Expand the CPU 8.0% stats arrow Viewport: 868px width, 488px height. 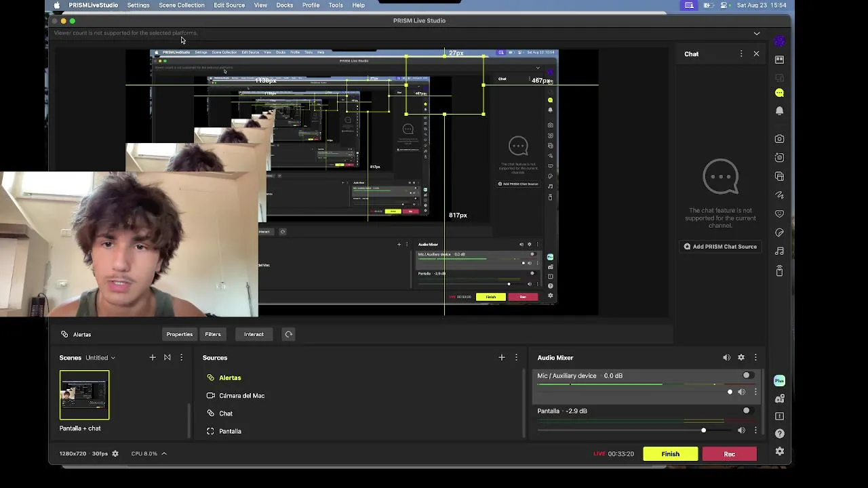pos(163,453)
